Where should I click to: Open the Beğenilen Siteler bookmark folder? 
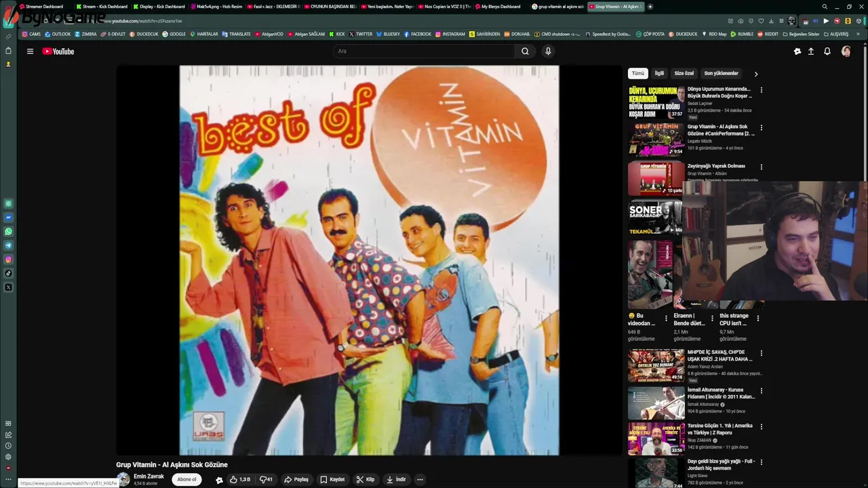tap(800, 34)
